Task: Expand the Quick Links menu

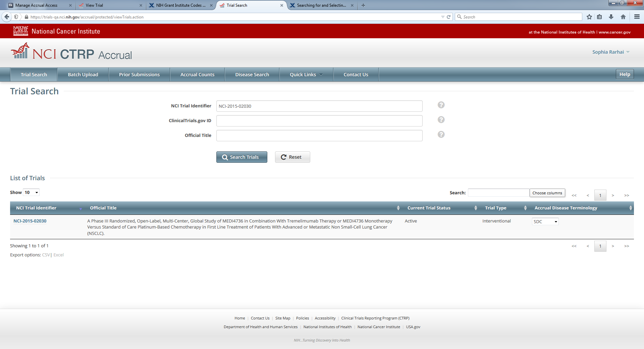Action: [x=306, y=74]
